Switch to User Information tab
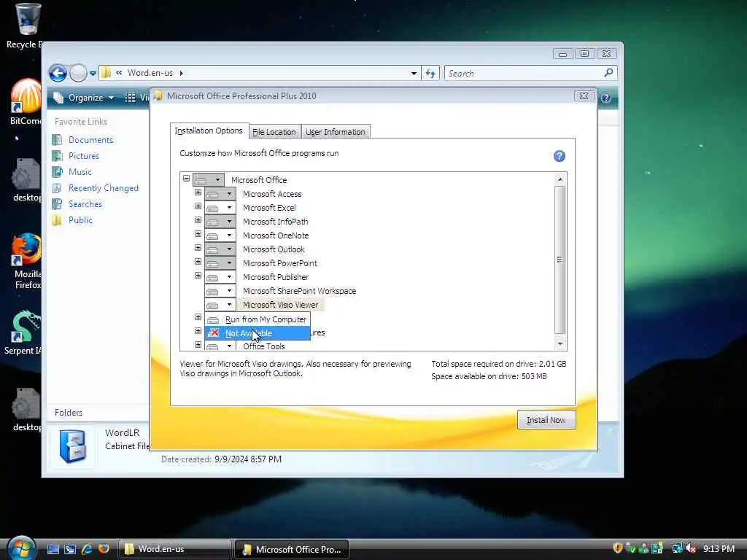The image size is (747, 560). pos(336,132)
